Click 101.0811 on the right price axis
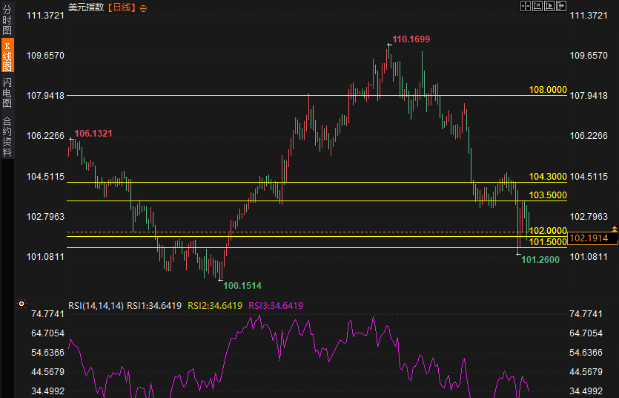 click(588, 257)
